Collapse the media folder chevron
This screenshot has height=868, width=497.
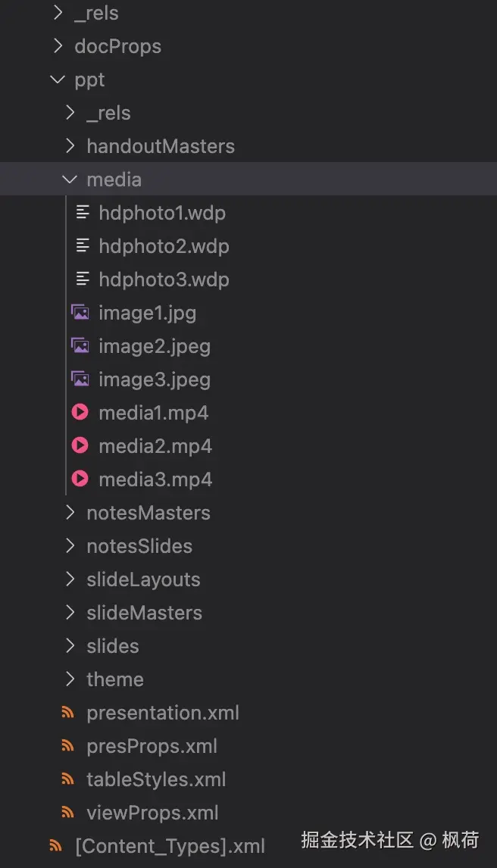pos(70,180)
